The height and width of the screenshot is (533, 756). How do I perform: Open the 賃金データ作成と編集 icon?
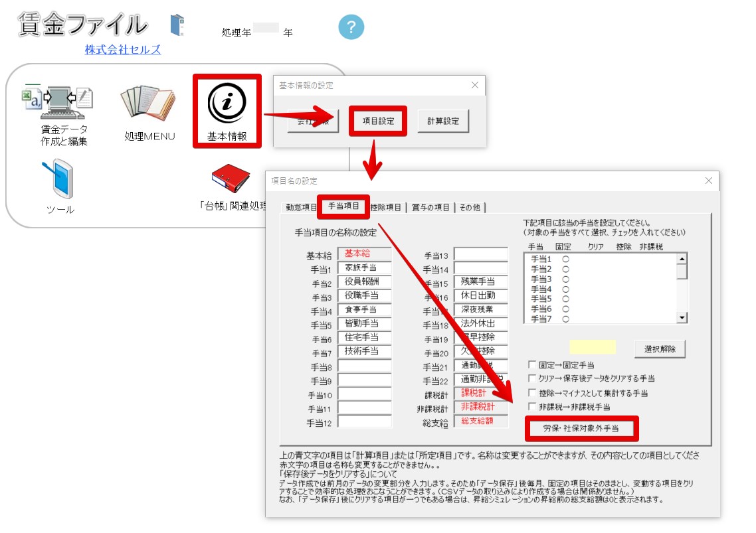click(58, 103)
